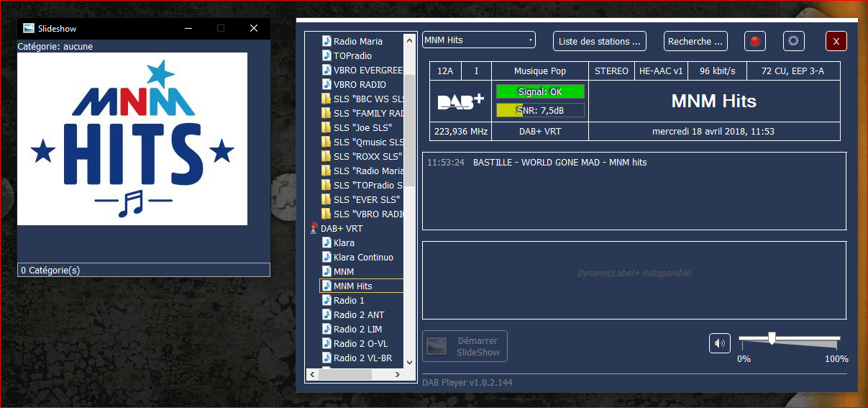Image resolution: width=868 pixels, height=408 pixels.
Task: Select SLS "VBRO RADIO folder entry
Action: tap(362, 214)
